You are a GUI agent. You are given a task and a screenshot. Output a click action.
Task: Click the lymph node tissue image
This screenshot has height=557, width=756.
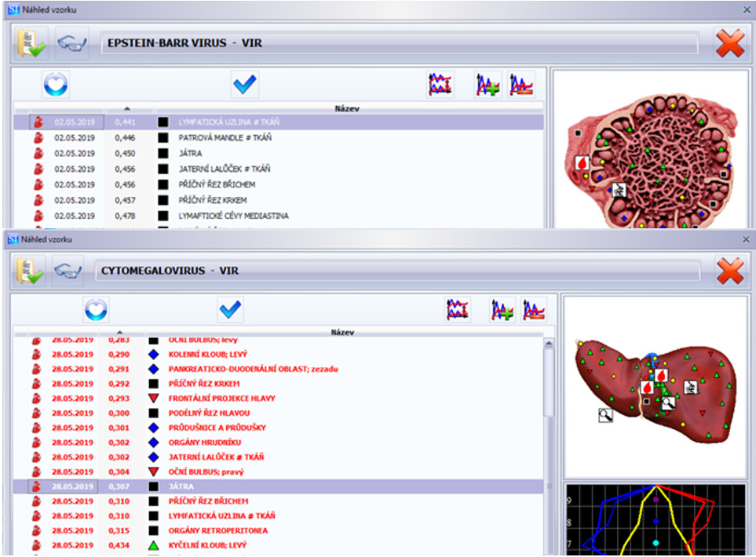[650, 161]
